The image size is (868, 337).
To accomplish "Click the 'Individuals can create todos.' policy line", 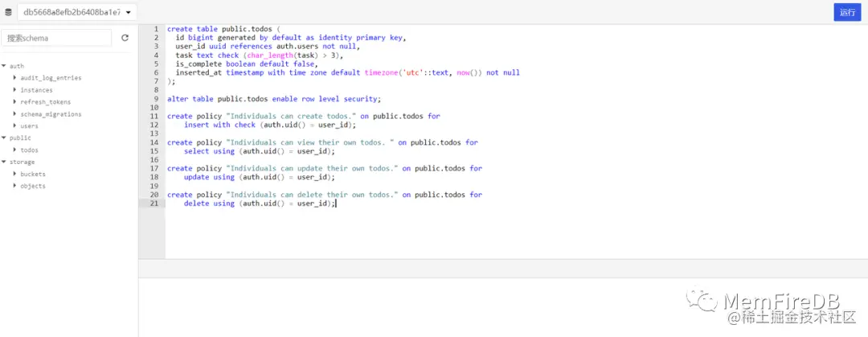I will coord(303,117).
